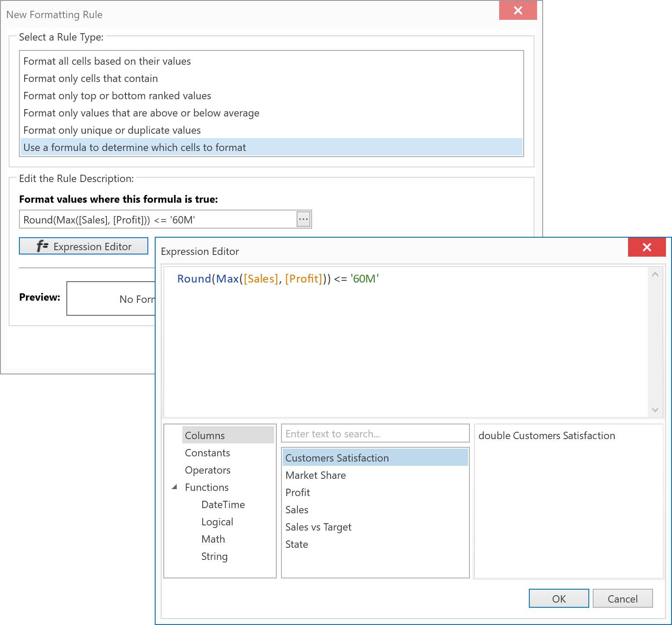Pick 'Format only values above or below average'

pos(271,113)
